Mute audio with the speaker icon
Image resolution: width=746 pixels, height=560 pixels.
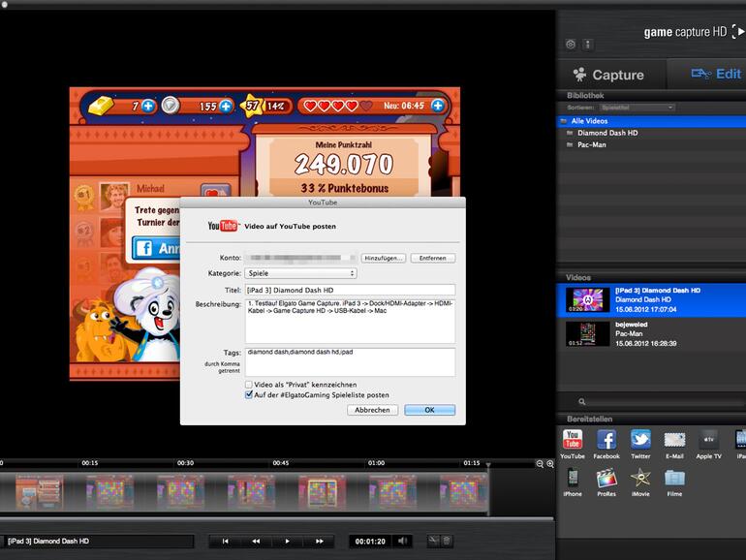tap(404, 541)
